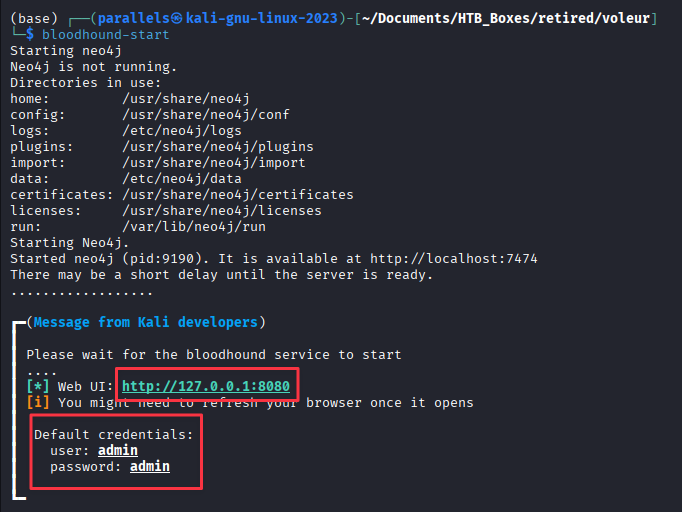Click the default user value 'admin'

click(x=118, y=450)
